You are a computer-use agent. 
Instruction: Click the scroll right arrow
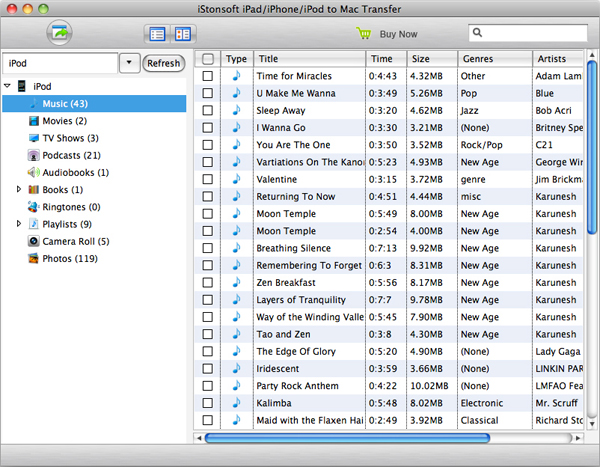click(578, 438)
